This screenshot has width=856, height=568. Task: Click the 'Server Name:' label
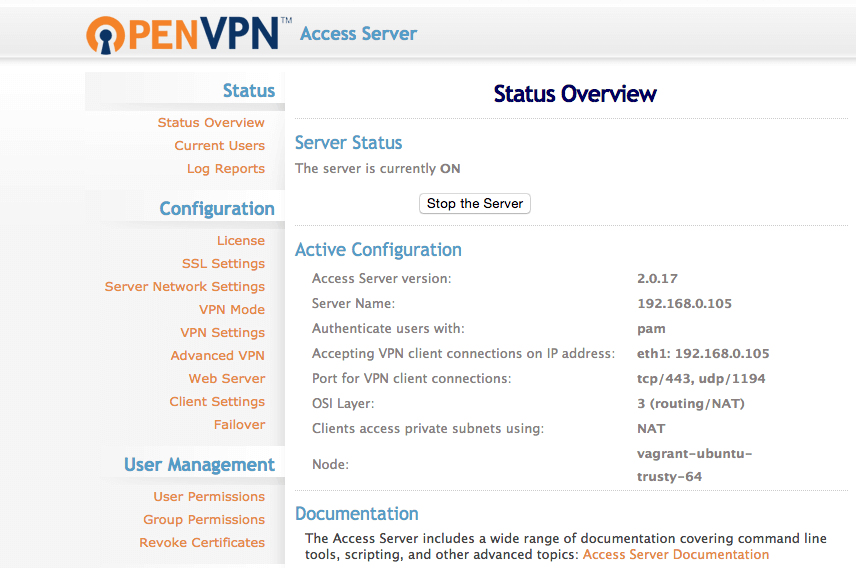tap(353, 304)
